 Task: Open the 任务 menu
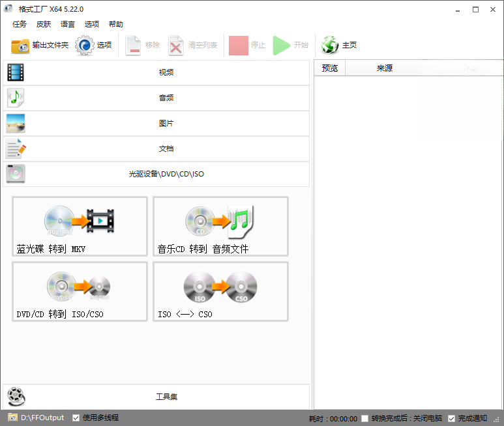tap(20, 24)
